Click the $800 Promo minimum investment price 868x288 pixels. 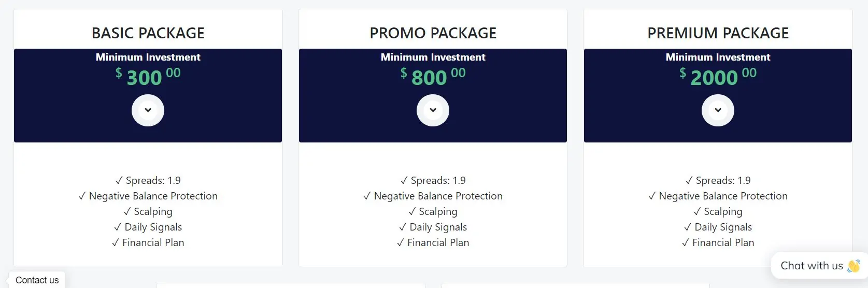(x=433, y=77)
